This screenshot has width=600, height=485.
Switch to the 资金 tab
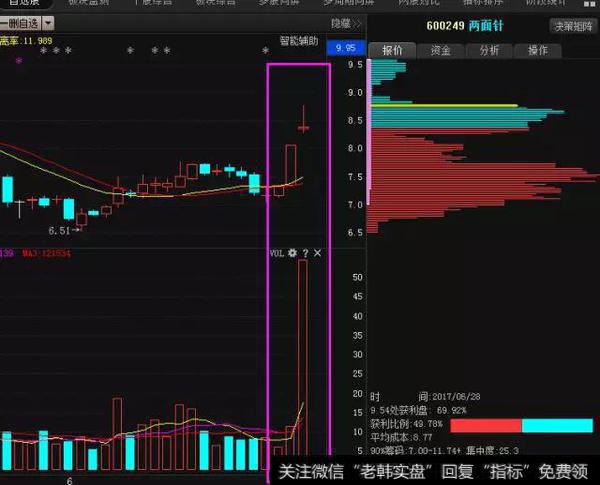click(441, 49)
